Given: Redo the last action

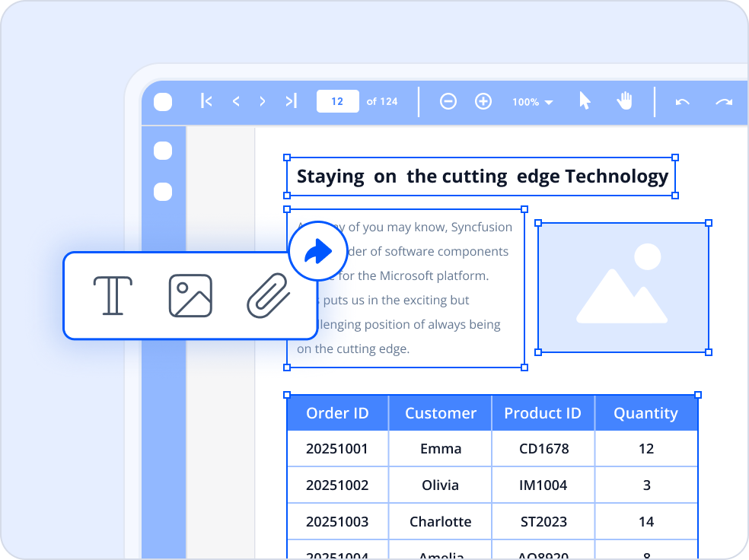Looking at the screenshot, I should click(724, 102).
